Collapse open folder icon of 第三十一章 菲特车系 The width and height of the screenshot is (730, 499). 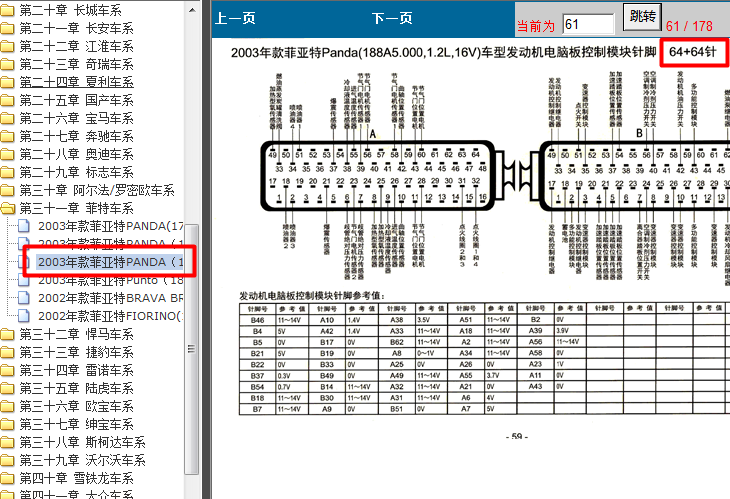point(7,208)
